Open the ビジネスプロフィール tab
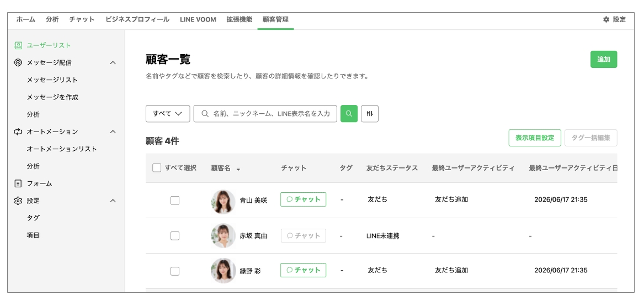The image size is (644, 300). (x=137, y=19)
